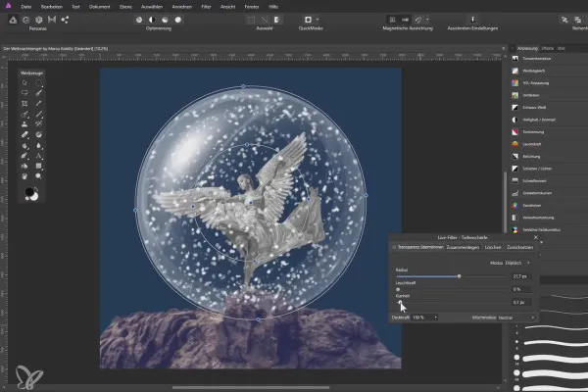Click the invert selection icon in Auswahl

click(277, 20)
